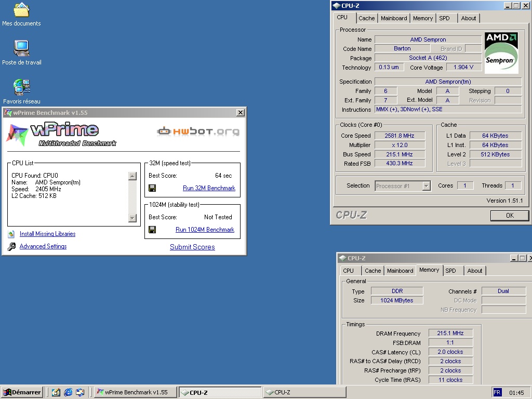Switch to Mainboard tab in lower CPU-Z window
The width and height of the screenshot is (532, 399).
400,271
